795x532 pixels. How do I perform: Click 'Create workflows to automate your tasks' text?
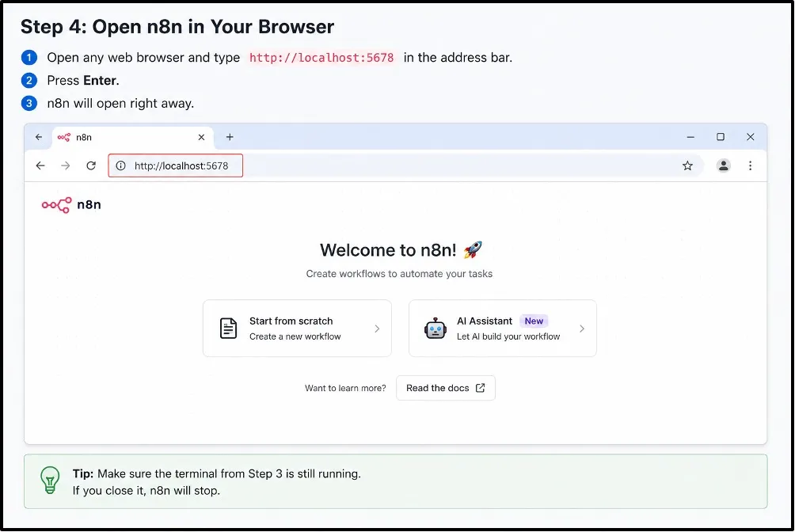pyautogui.click(x=399, y=274)
